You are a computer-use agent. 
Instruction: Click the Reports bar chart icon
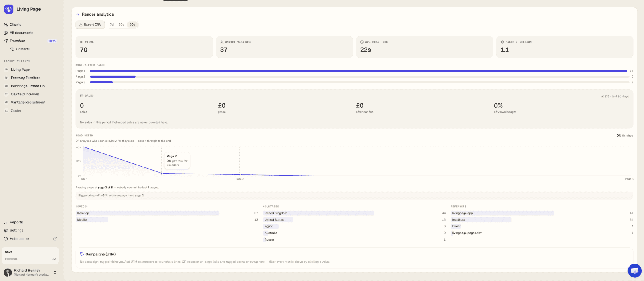(x=6, y=222)
